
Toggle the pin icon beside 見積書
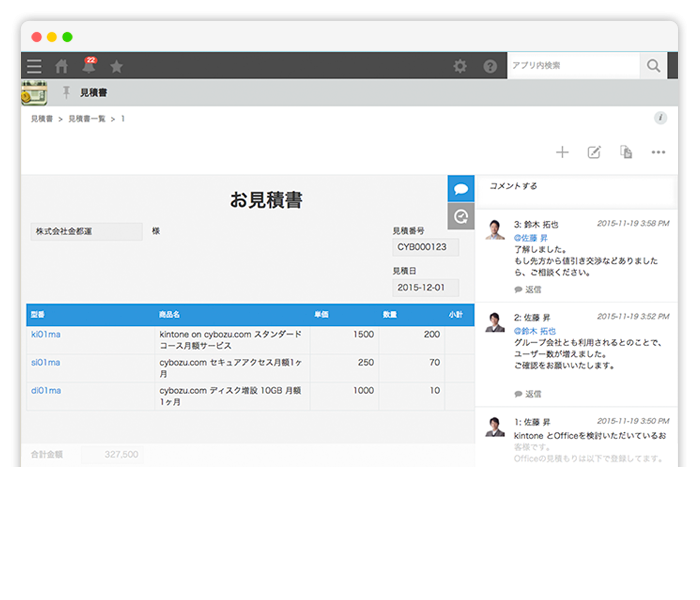[x=67, y=92]
